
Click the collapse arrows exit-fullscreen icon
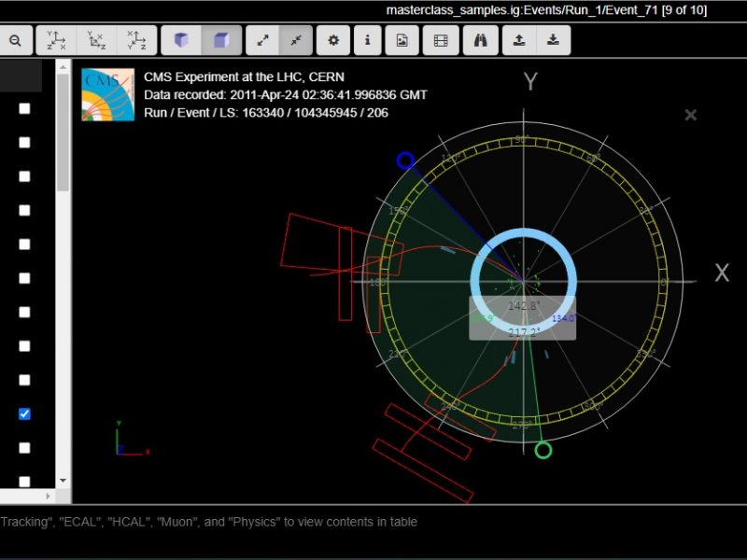pos(296,40)
